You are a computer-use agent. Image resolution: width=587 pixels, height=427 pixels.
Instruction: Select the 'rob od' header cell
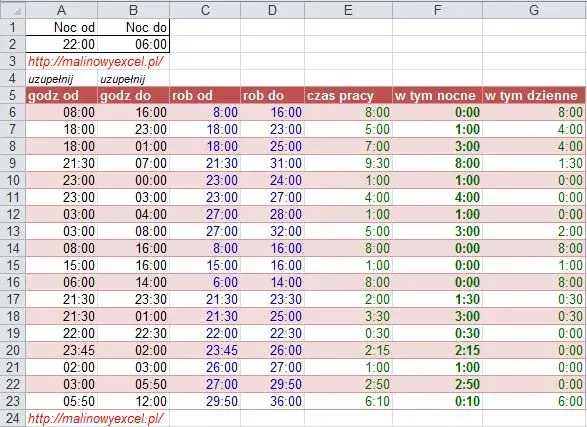point(205,95)
